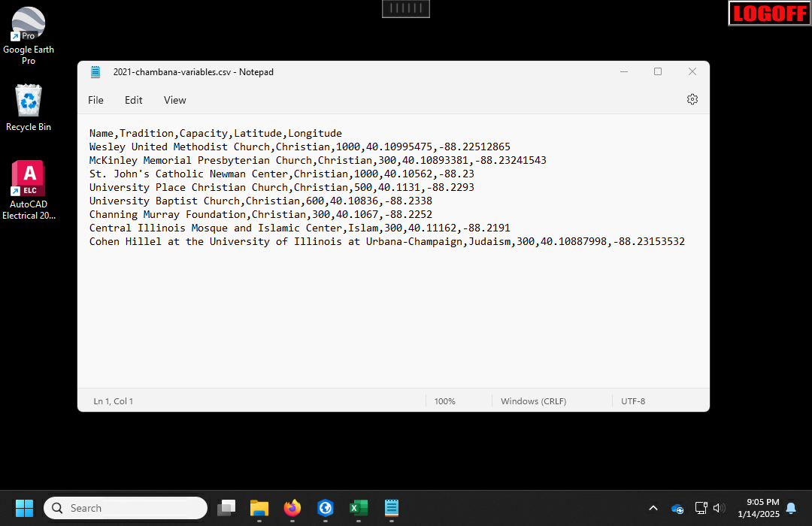Open the notification bell in system tray

point(791,508)
